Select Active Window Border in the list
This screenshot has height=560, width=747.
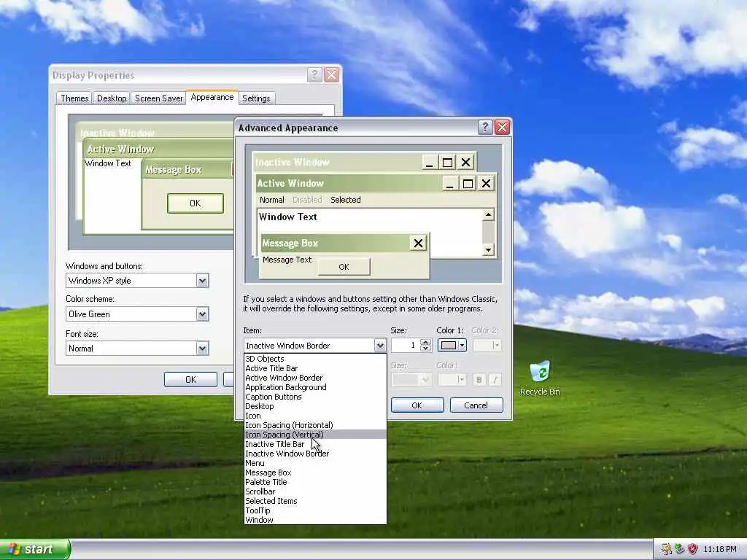pyautogui.click(x=315, y=378)
